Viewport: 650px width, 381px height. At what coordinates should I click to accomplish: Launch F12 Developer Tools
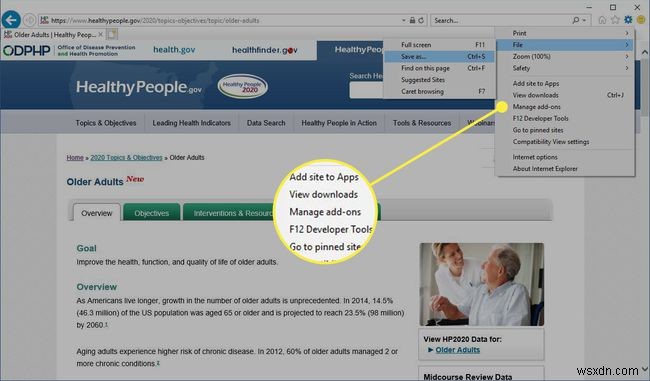[565, 118]
